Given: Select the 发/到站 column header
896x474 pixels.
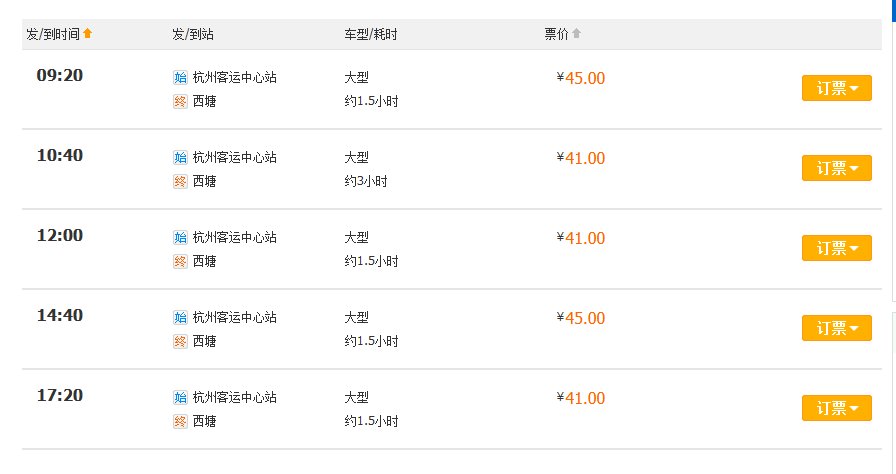Looking at the screenshot, I should coord(193,34).
